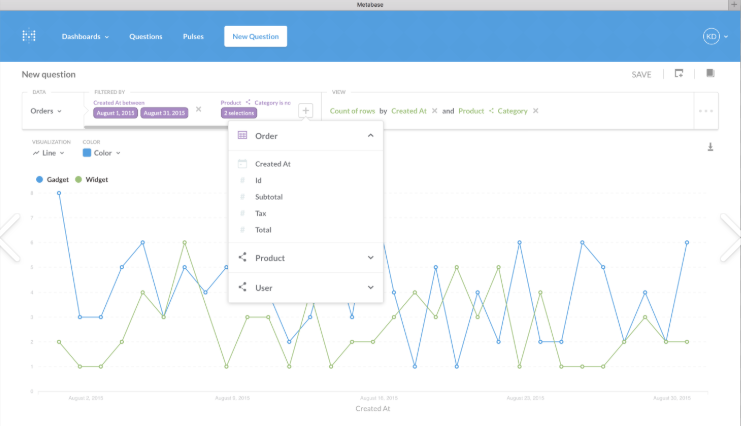The width and height of the screenshot is (741, 426).
Task: Remove the Created At date filter
Action: 198,108
